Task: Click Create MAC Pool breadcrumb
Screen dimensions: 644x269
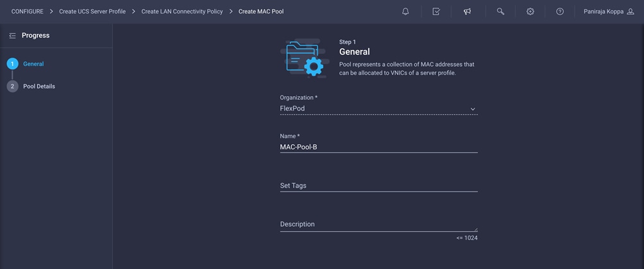Action: (x=261, y=12)
